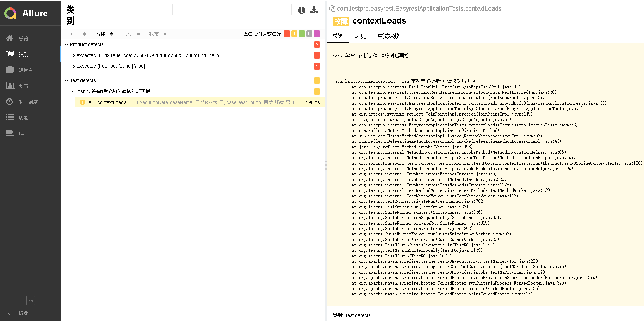This screenshot has width=644, height=321.
Task: Click the full test name com.testpro.easyrest link
Action: (419, 9)
